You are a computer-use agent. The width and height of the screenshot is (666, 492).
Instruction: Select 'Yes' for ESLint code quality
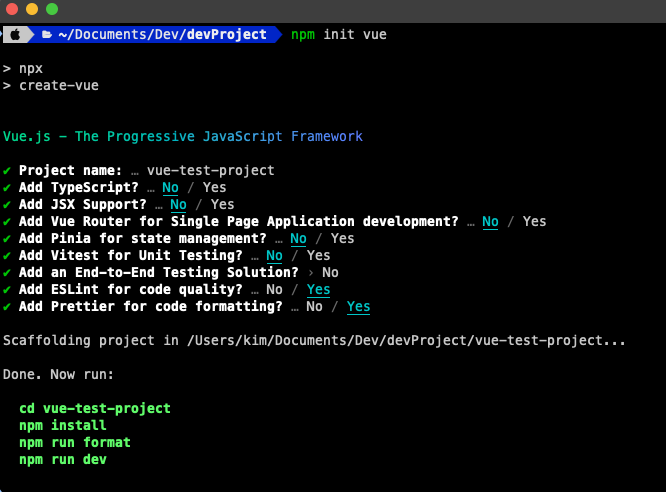point(319,289)
